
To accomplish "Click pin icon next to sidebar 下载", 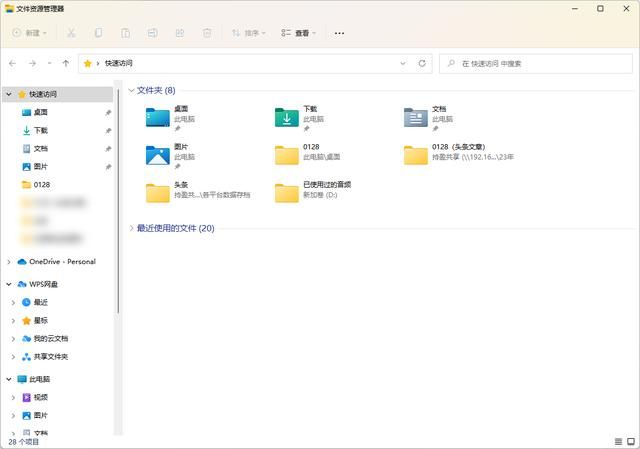I will click(x=108, y=131).
